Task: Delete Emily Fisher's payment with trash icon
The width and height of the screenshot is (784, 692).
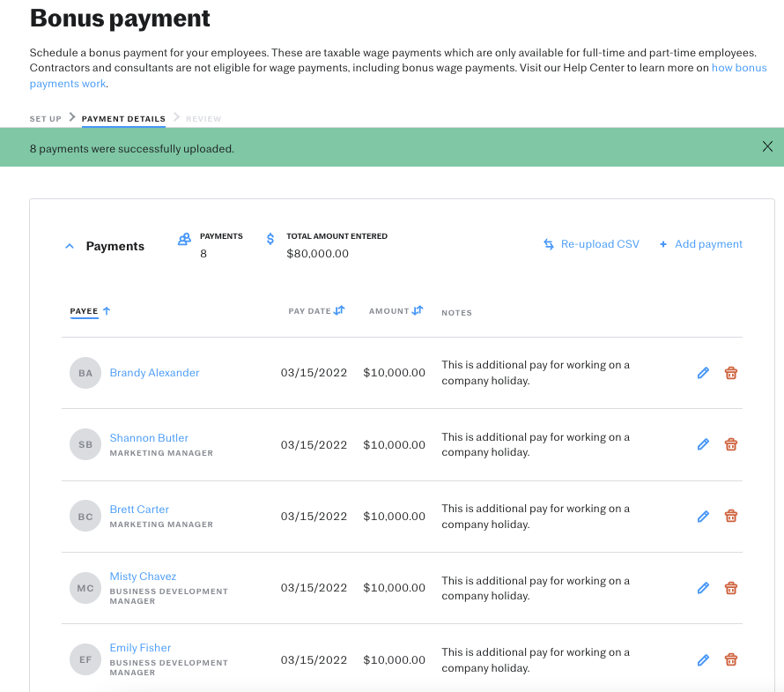Action: tap(730, 660)
